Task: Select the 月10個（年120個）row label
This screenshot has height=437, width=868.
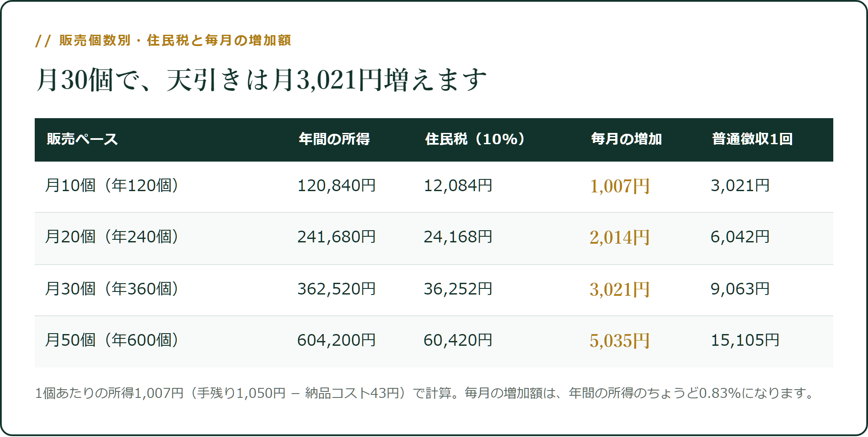Action: tap(112, 185)
